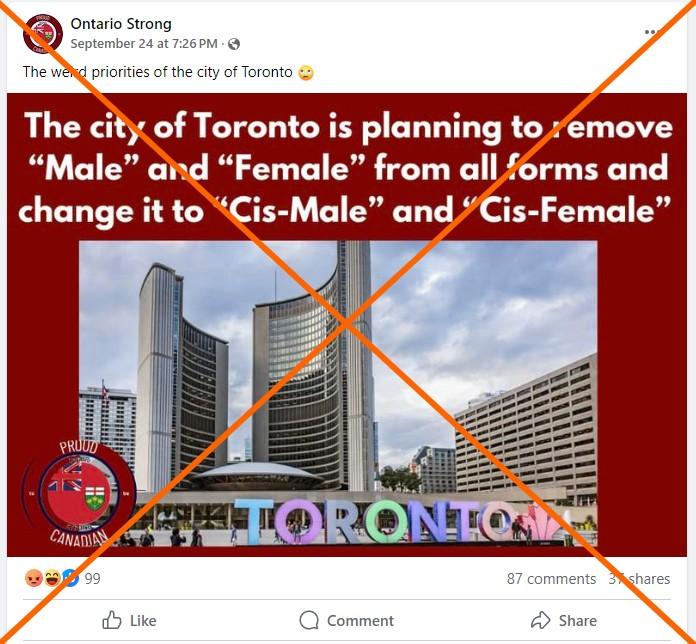The width and height of the screenshot is (696, 644).
Task: Click the thumbs-up Like icon
Action: [x=111, y=620]
